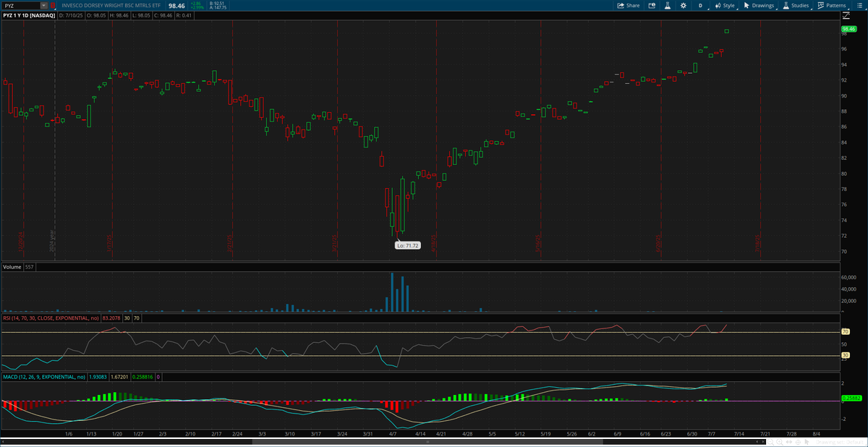
Task: Click the O: 98.05 open value in header
Action: (x=97, y=15)
